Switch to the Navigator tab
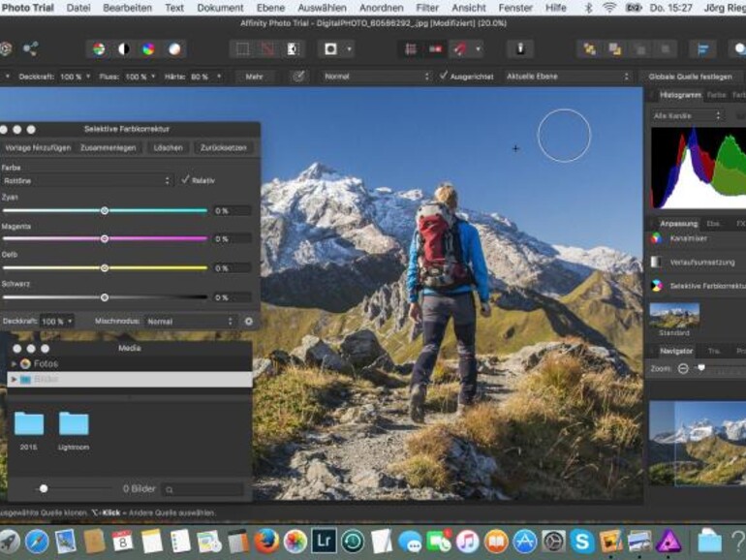Image resolution: width=746 pixels, height=560 pixels. click(x=675, y=351)
